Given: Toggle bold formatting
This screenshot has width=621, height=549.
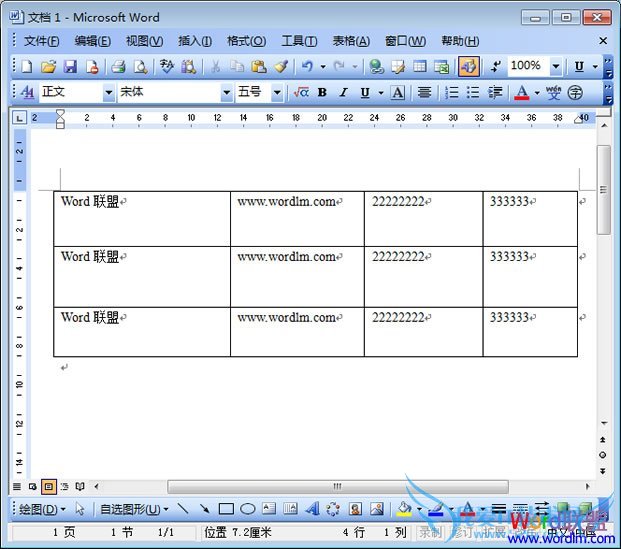Looking at the screenshot, I should point(322,92).
